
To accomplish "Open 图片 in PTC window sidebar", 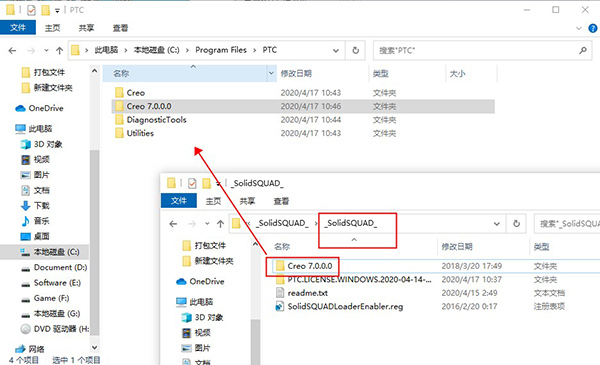I will click(35, 175).
